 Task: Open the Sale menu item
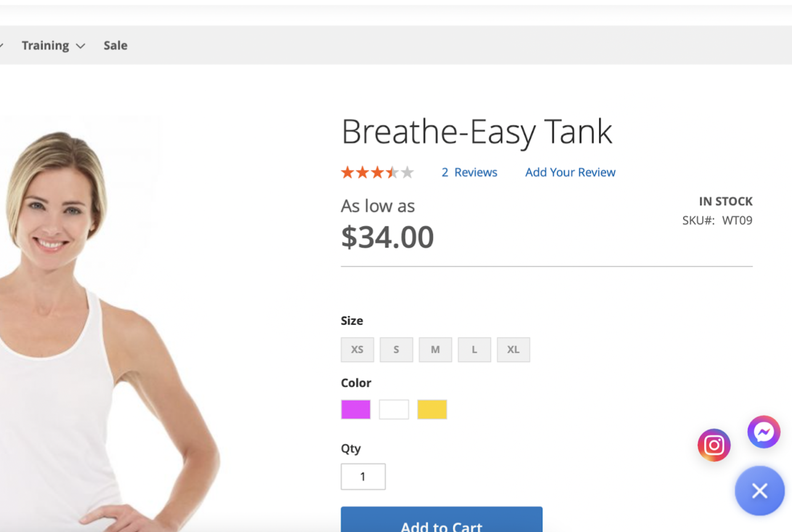[x=115, y=46]
